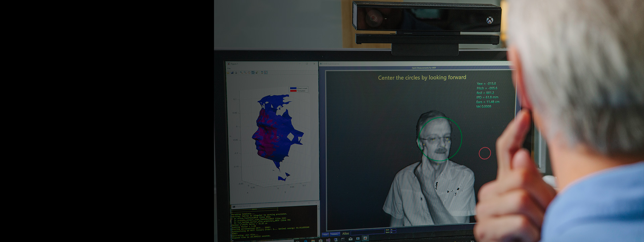
Task: Click the Print Figure icon
Action: click(x=236, y=73)
